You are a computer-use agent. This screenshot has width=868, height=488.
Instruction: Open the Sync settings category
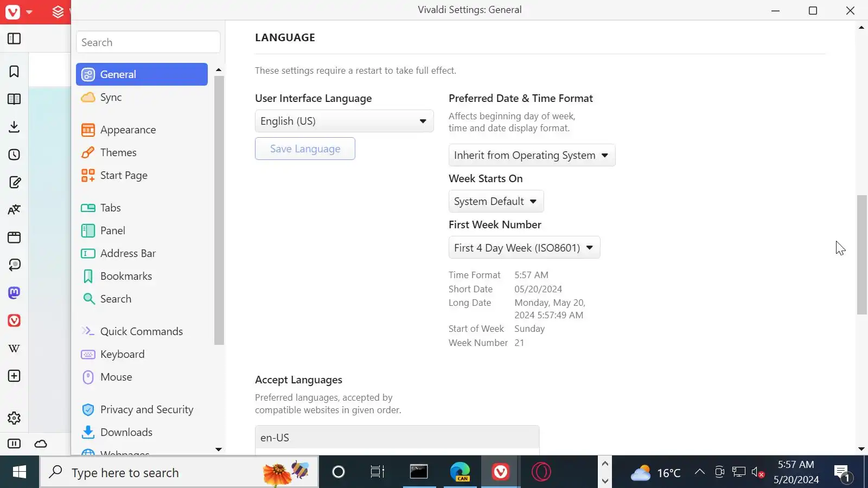click(142, 97)
